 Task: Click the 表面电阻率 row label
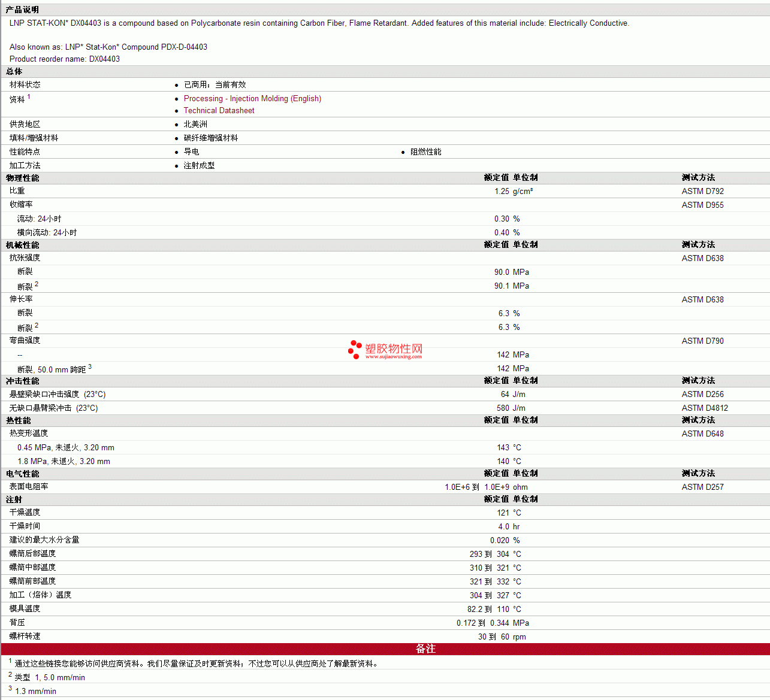(29, 487)
